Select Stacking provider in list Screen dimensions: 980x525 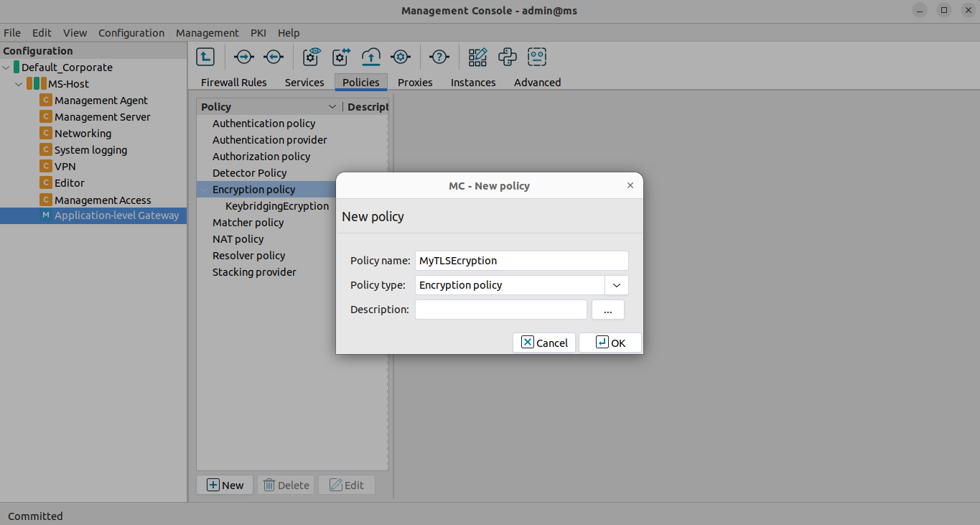tap(254, 271)
